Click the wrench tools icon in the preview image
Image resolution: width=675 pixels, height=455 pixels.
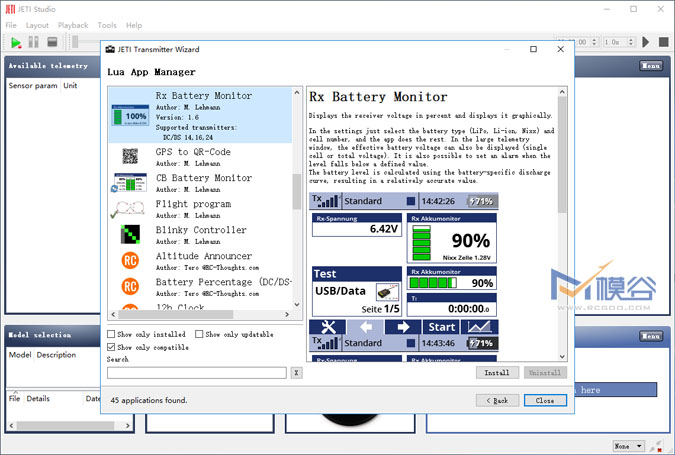[328, 327]
